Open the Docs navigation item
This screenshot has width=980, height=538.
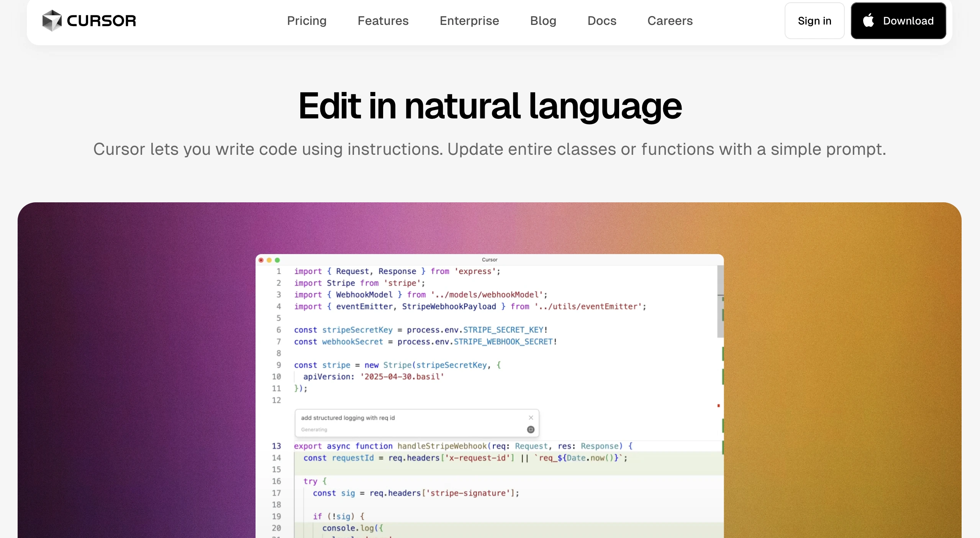602,21
